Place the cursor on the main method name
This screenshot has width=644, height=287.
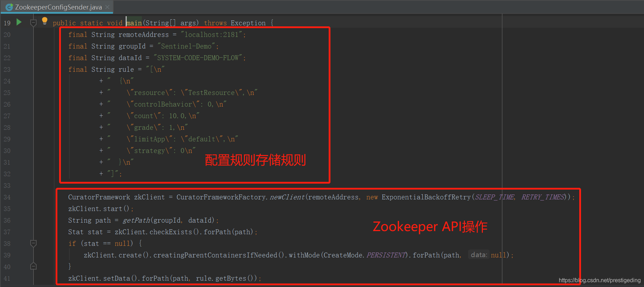[x=134, y=23]
